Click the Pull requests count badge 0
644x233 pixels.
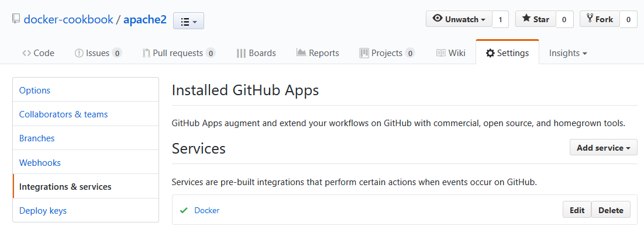point(211,53)
